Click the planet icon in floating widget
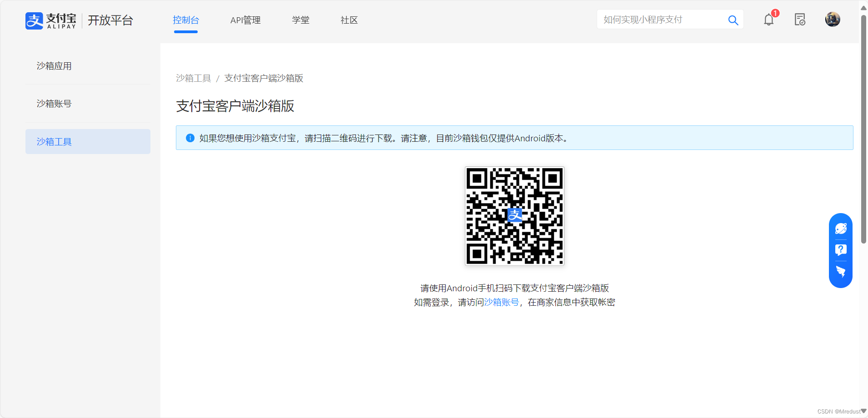This screenshot has width=868, height=418. 841,229
